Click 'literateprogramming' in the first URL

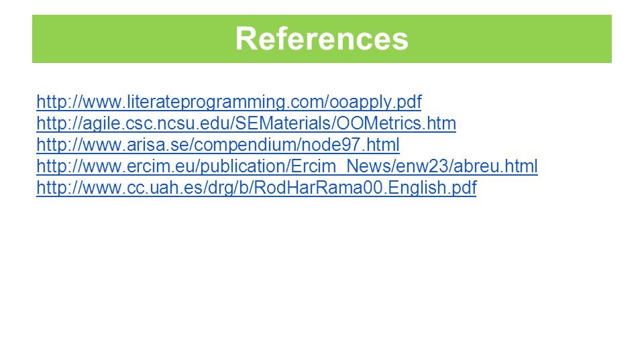click(x=205, y=102)
